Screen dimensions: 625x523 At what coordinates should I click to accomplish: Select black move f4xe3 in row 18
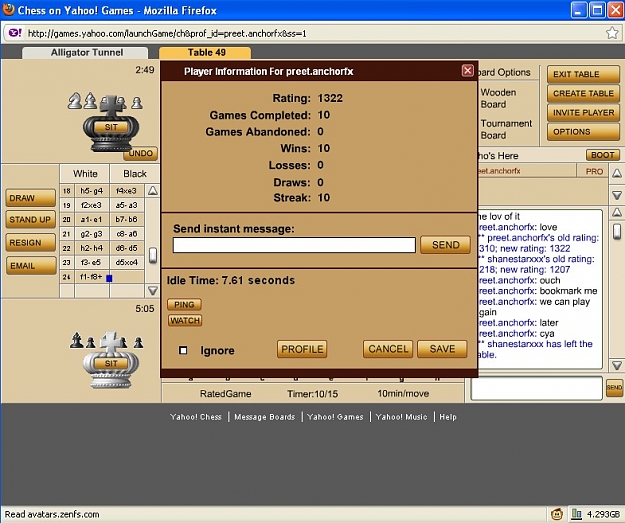[126, 191]
